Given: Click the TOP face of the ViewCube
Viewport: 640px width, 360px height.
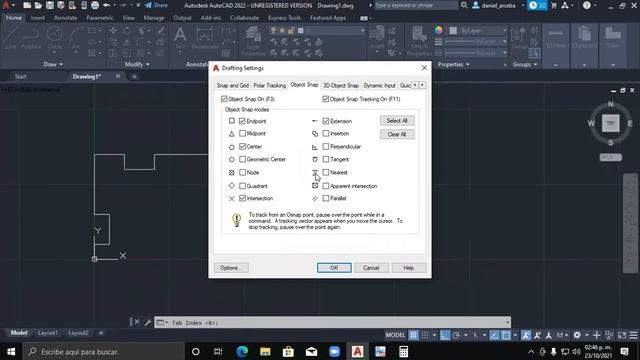Looking at the screenshot, I should pos(611,123).
